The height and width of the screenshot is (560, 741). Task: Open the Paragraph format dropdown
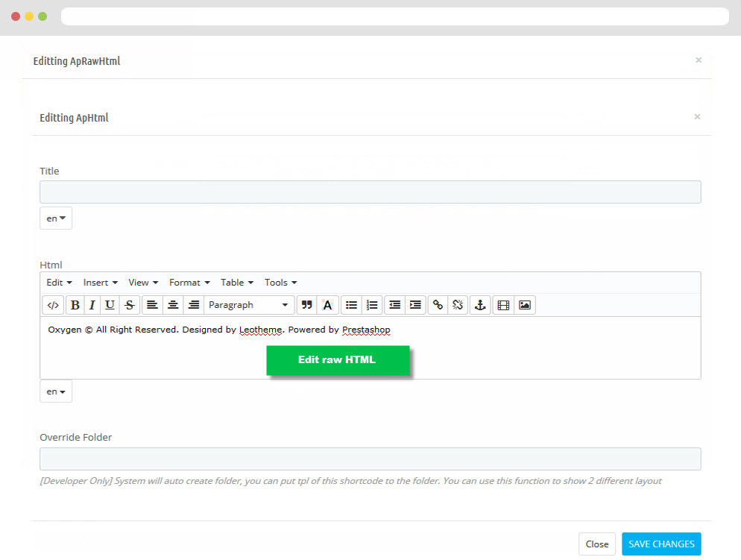(248, 305)
